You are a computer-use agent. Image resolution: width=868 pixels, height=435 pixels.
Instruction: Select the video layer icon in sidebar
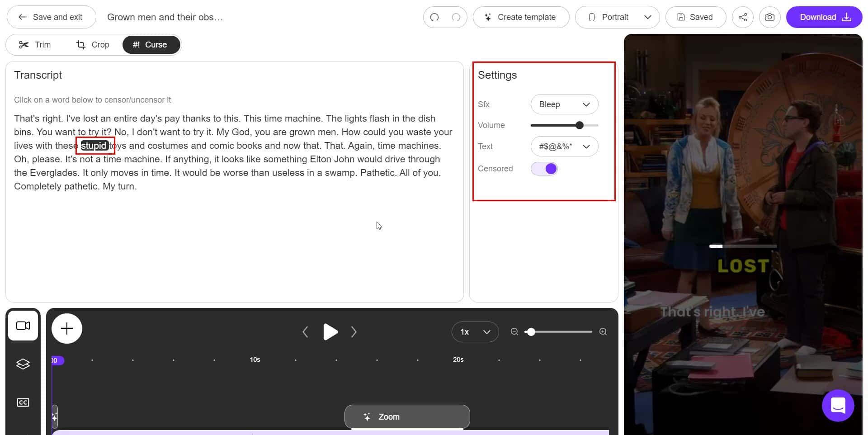[23, 326]
